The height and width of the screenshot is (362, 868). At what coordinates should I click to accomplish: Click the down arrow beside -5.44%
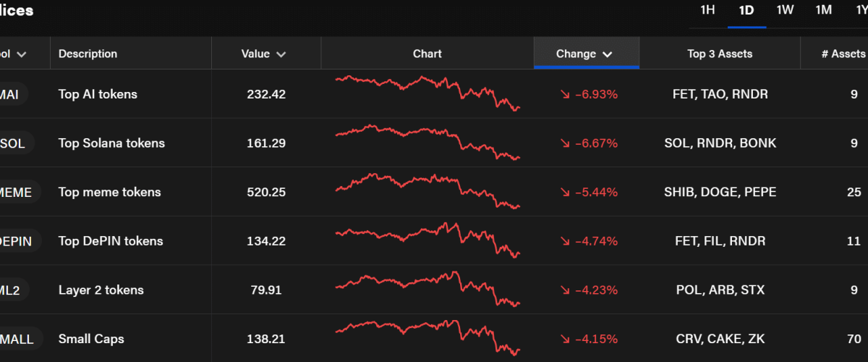point(565,193)
